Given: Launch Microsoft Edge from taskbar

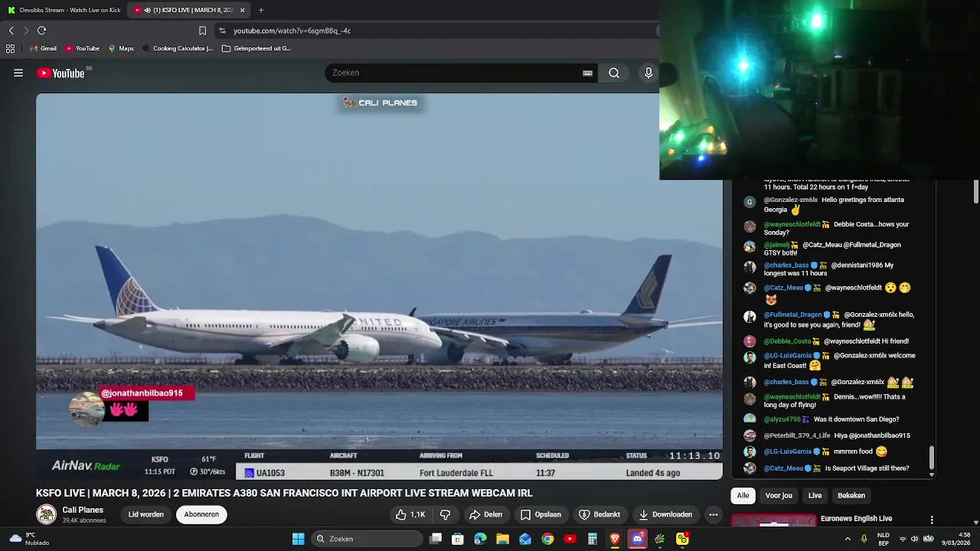Looking at the screenshot, I should [x=480, y=539].
